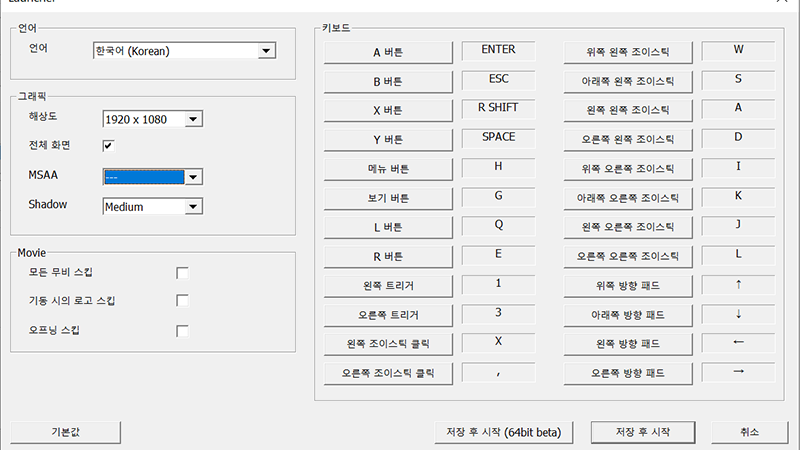Viewport: 800px width, 450px height.
Task: Click the 위쪽 왼쪽 조이스틱 button
Action: point(628,52)
